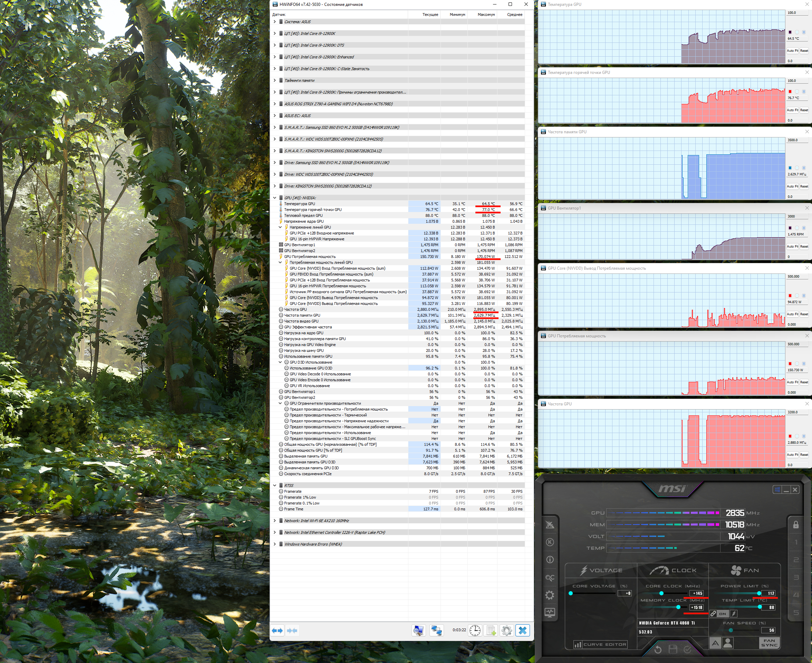Reset Afterburner settings to default

(658, 649)
